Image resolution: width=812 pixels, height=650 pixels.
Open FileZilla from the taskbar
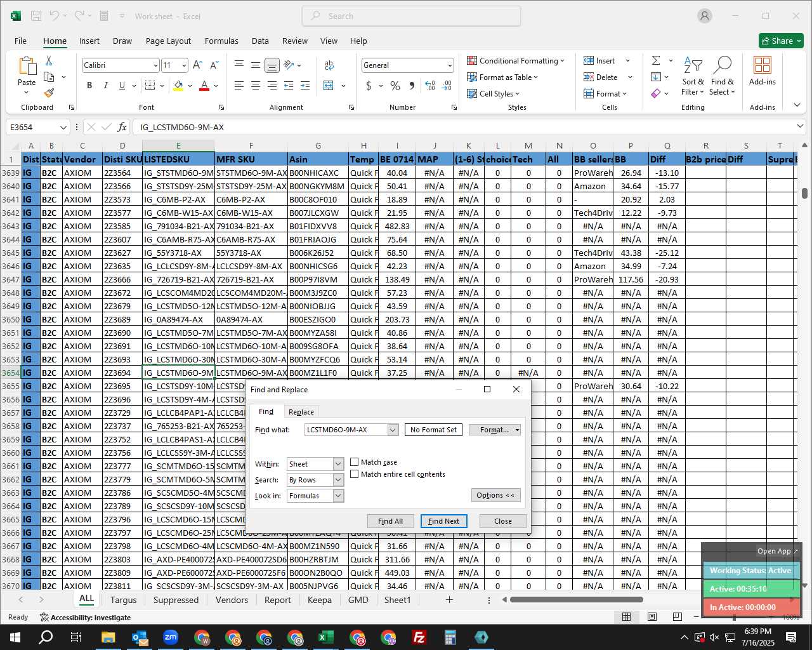click(419, 637)
